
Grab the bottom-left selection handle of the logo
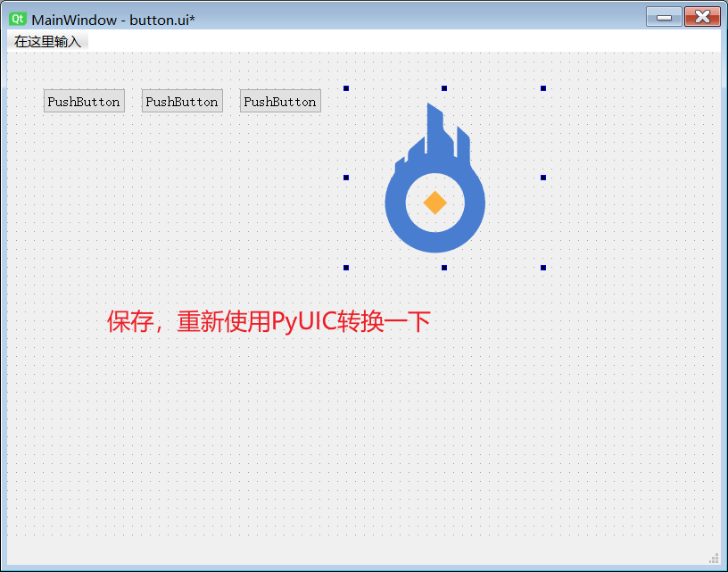[x=346, y=268]
